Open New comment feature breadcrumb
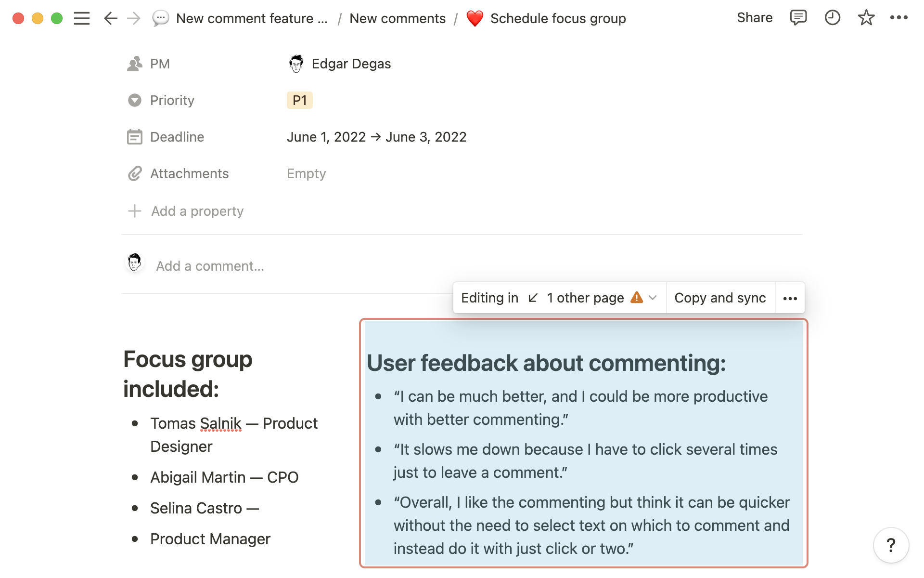The image size is (924, 578). [251, 18]
